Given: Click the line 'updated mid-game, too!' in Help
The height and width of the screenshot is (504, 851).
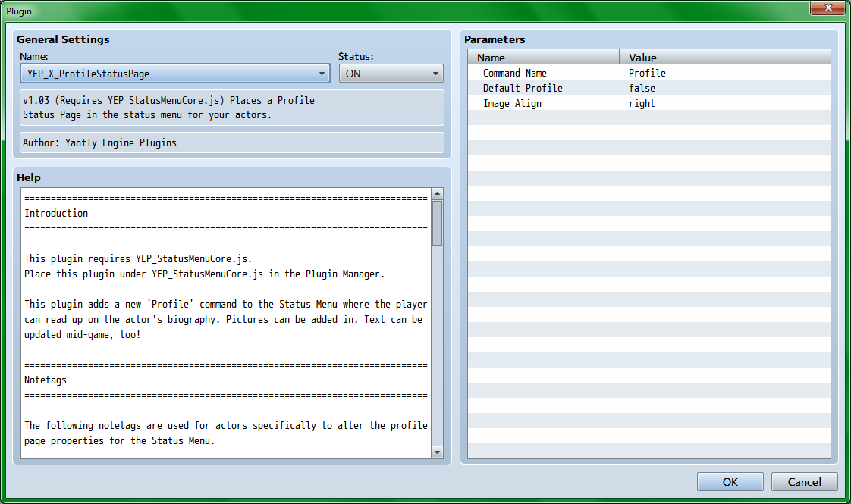Looking at the screenshot, I should pos(83,335).
